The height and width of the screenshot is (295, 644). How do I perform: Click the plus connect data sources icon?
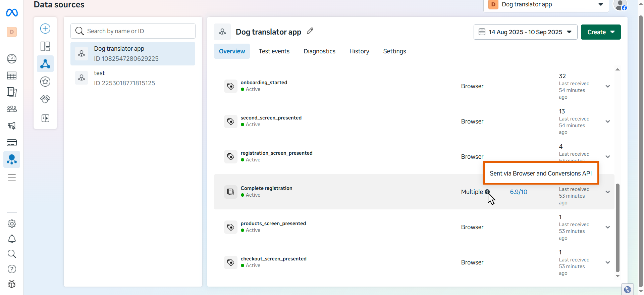click(45, 29)
